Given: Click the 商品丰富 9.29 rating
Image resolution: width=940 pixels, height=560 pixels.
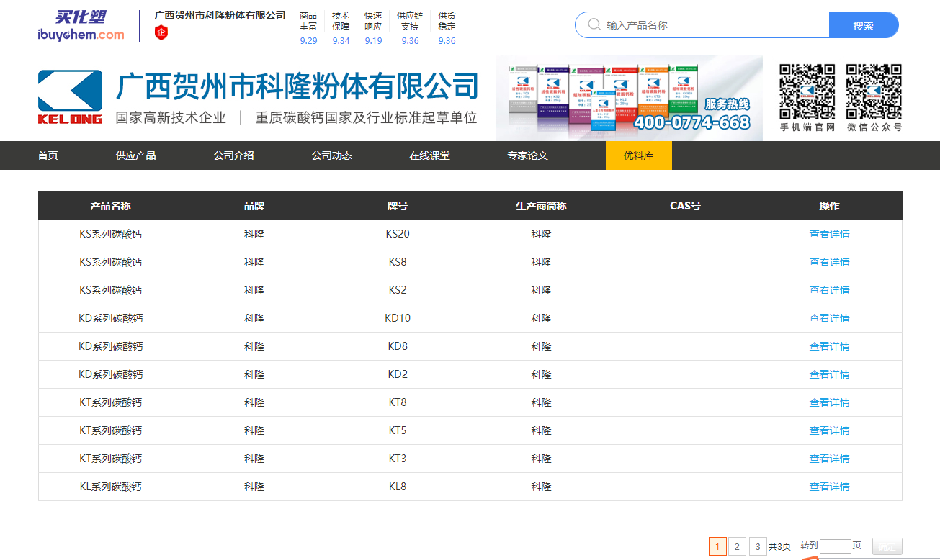Looking at the screenshot, I should [x=308, y=28].
